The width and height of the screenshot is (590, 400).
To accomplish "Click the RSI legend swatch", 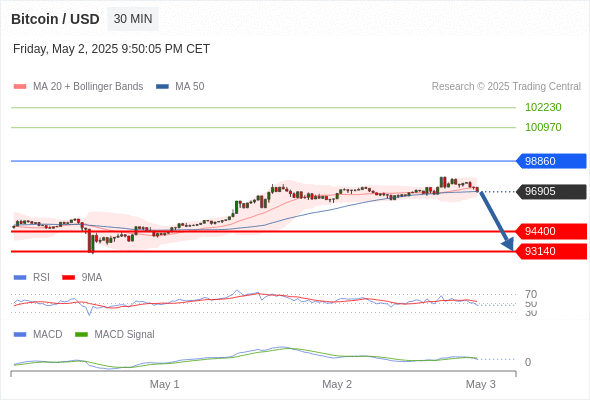I will 20,278.
